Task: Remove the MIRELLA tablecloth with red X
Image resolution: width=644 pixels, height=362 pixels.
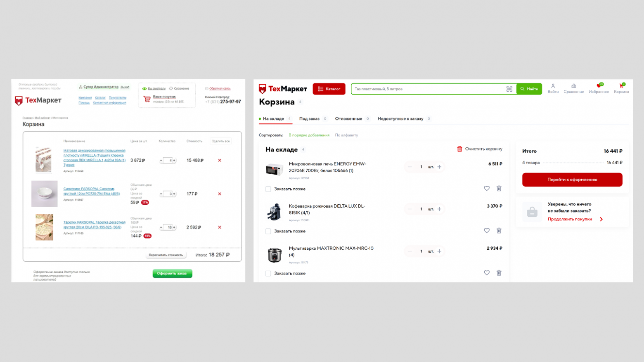Action: (220, 160)
